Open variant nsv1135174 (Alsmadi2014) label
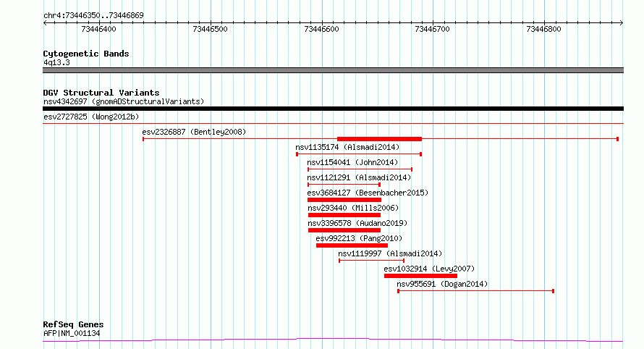The image size is (644, 349). (347, 147)
